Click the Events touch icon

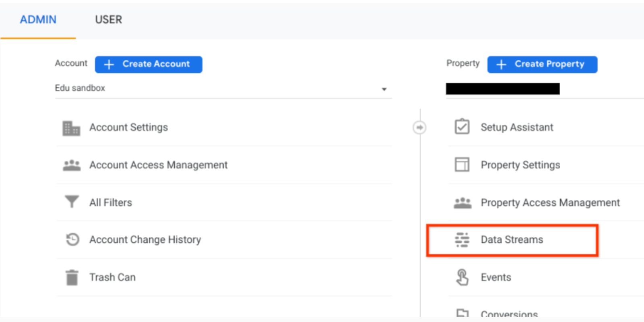point(462,277)
